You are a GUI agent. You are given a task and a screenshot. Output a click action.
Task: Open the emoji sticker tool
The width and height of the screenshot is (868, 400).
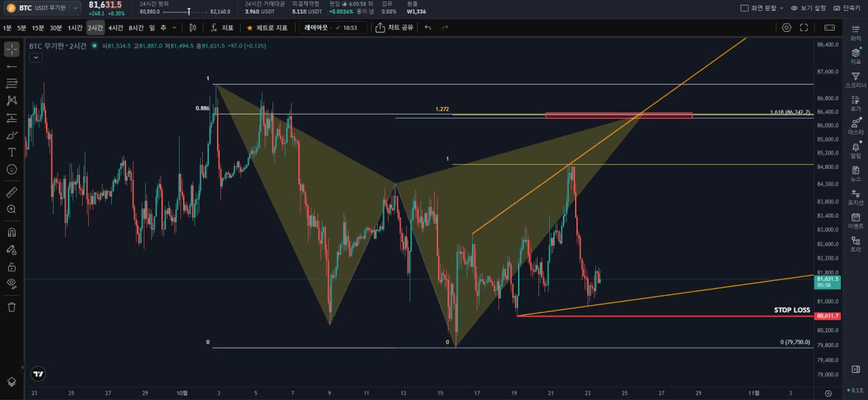coord(12,169)
